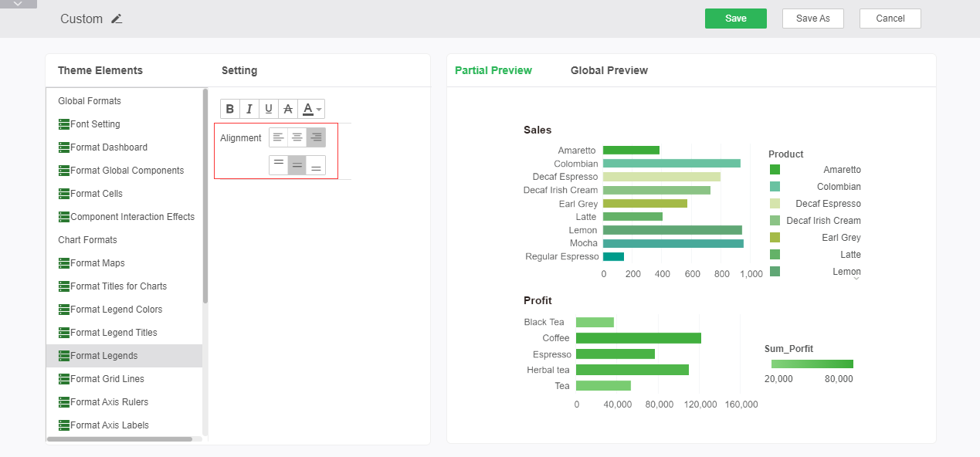This screenshot has height=457, width=980.
Task: Set vertical alignment to middle
Action: click(x=297, y=165)
